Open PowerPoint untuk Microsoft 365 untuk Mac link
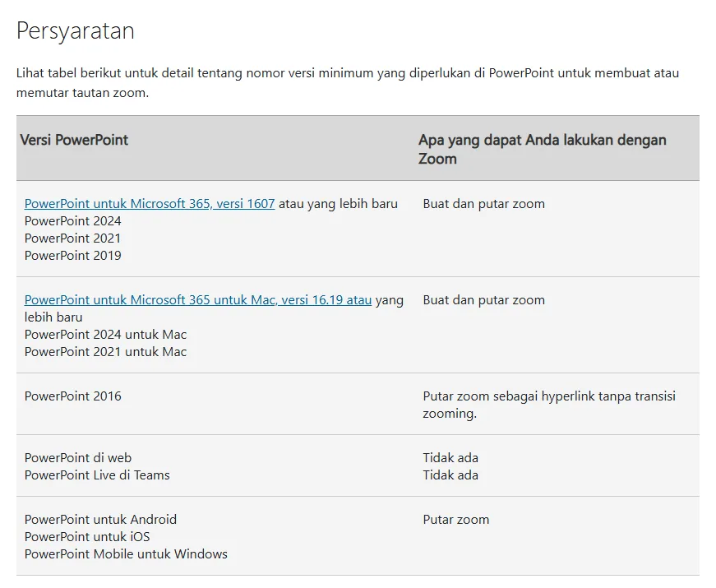Screen dimensions: 716x588 point(198,300)
